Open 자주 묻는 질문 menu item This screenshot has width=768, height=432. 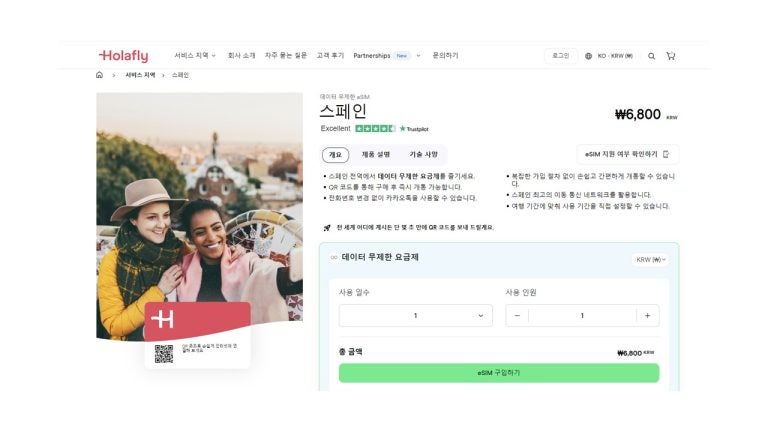pyautogui.click(x=286, y=56)
